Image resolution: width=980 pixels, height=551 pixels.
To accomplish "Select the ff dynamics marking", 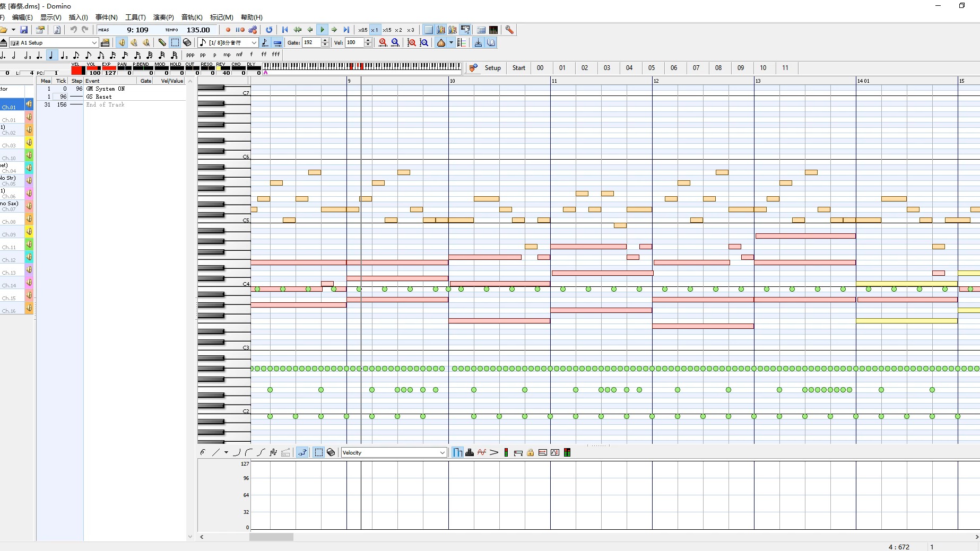I will (x=264, y=55).
